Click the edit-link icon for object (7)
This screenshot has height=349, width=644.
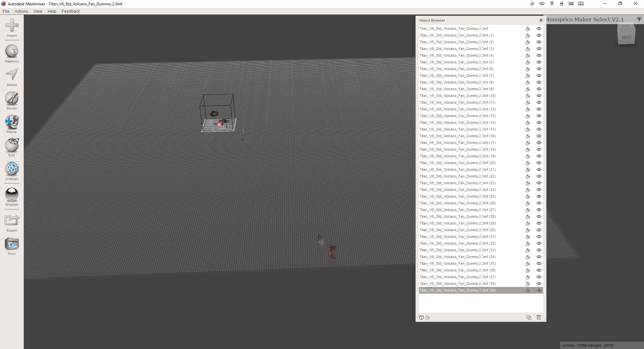(x=528, y=76)
